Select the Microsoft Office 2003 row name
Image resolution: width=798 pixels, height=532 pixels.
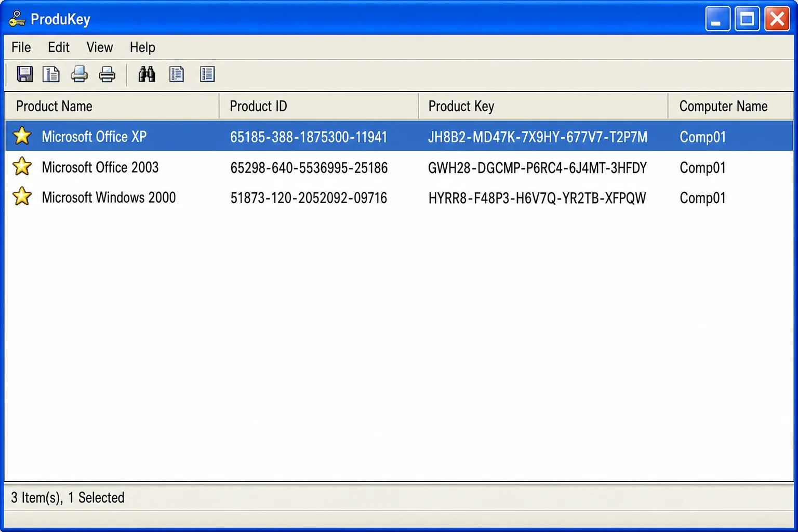pos(100,167)
